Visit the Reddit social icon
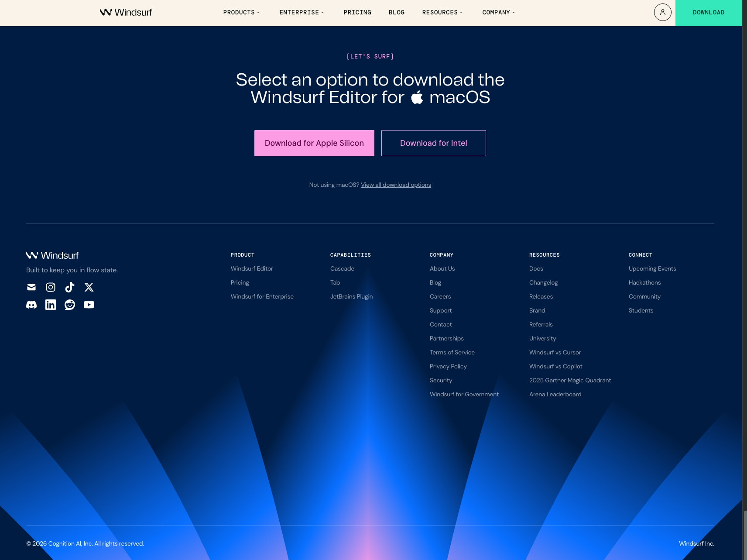This screenshot has height=560, width=747. (x=70, y=305)
